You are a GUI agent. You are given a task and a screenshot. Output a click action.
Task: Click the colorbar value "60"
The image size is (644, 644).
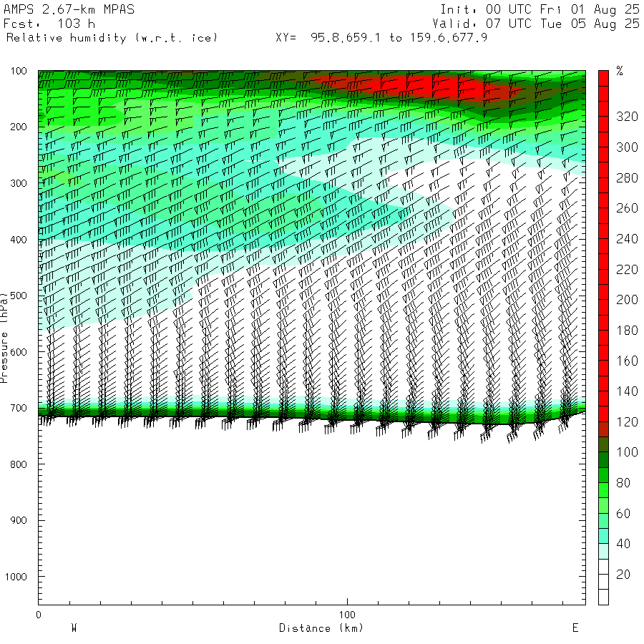623,513
